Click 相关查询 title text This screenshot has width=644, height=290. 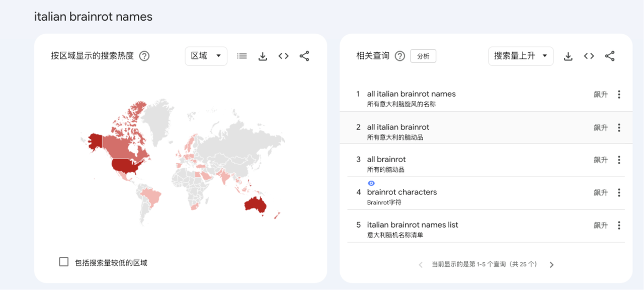pos(373,56)
